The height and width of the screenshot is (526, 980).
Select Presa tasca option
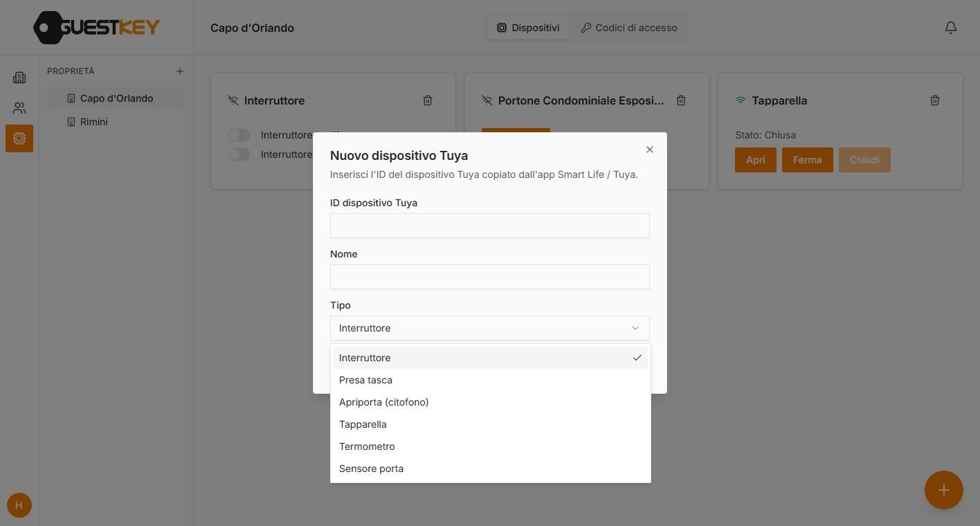coord(491,380)
